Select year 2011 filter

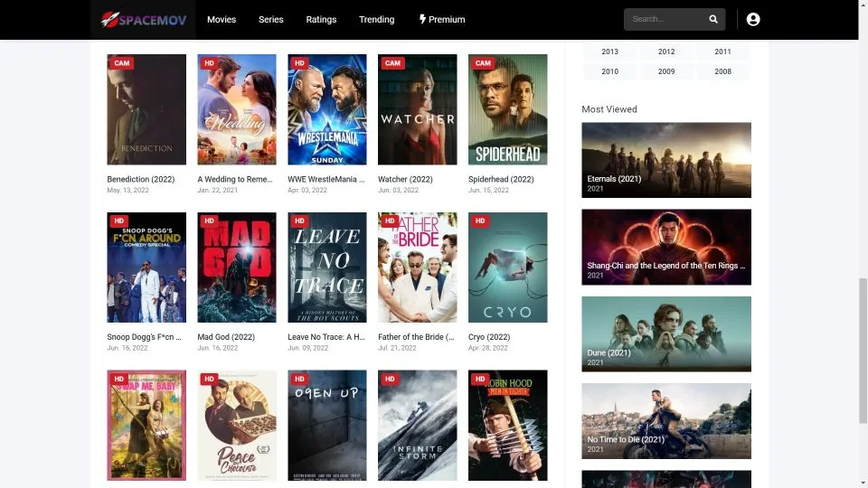pyautogui.click(x=722, y=52)
